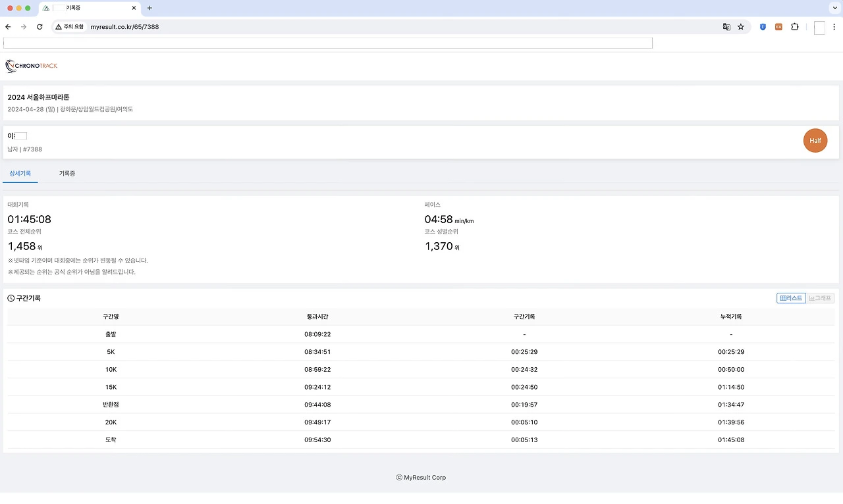
Task: Open the Bitwarden shield extension
Action: [763, 27]
